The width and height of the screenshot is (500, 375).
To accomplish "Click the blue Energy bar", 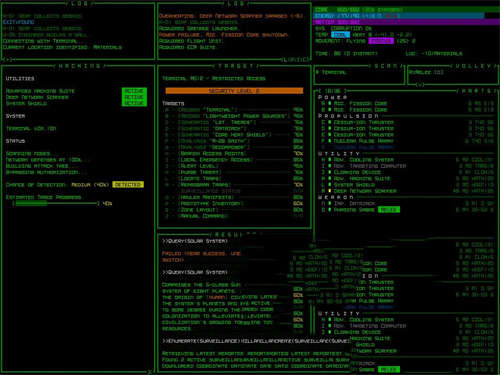I will 398,16.
